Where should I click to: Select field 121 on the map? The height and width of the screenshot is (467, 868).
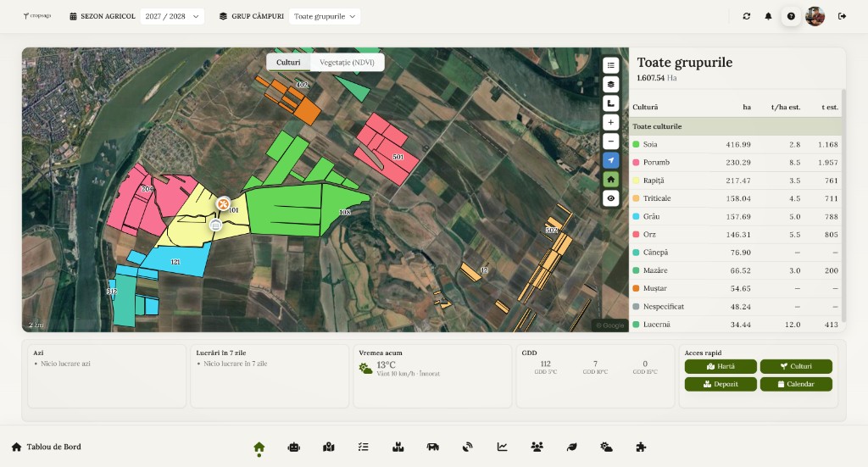177,260
